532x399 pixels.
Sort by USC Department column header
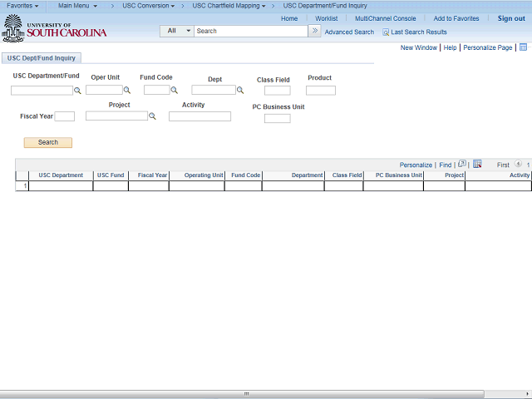61,175
